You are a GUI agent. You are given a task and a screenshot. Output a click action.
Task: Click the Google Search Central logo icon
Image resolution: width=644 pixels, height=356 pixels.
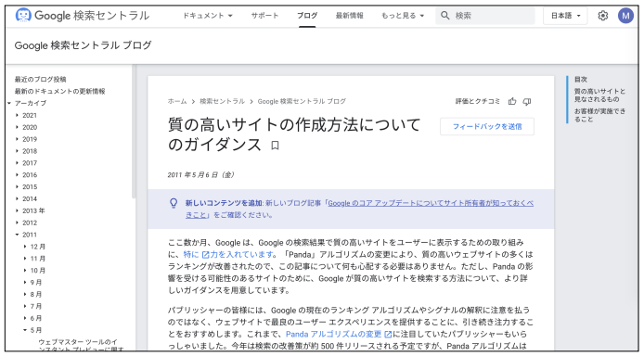tap(23, 15)
